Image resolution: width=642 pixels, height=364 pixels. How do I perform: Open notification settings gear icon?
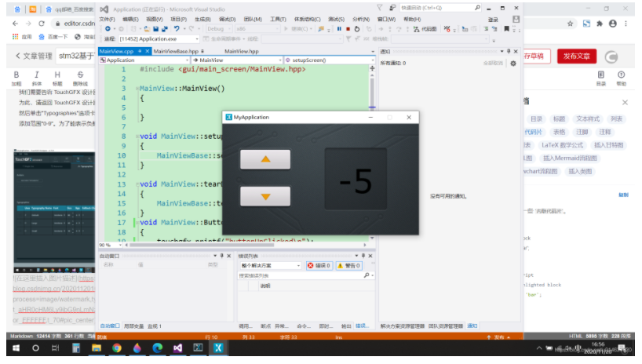513,63
